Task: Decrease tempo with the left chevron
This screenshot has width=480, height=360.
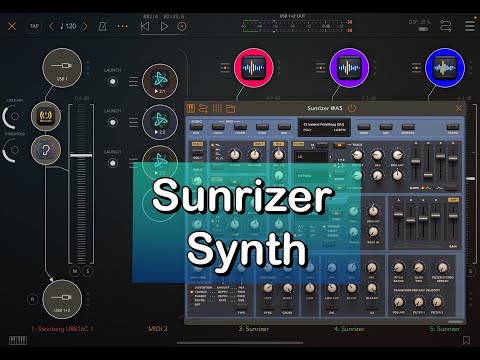Action: pos(51,26)
